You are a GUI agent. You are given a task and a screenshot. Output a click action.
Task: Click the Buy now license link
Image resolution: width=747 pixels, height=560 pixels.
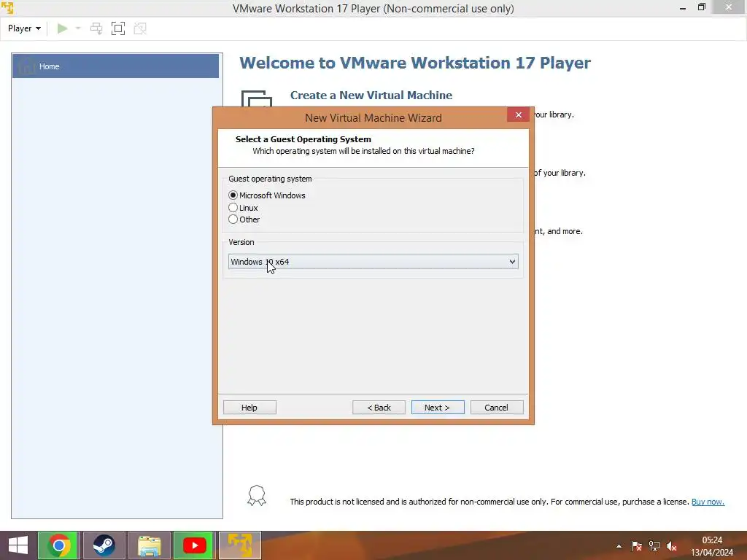point(708,502)
